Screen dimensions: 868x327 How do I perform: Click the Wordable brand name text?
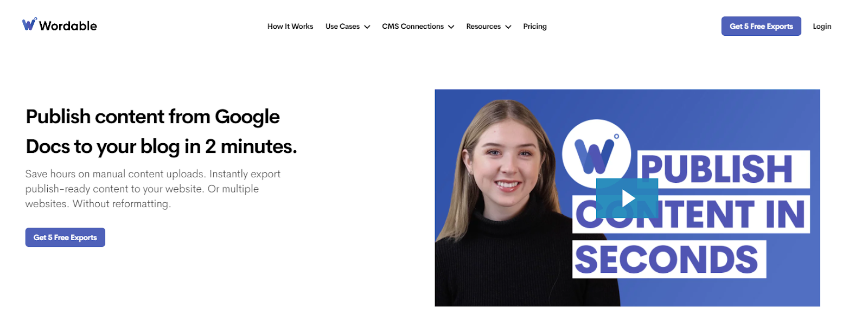click(68, 25)
